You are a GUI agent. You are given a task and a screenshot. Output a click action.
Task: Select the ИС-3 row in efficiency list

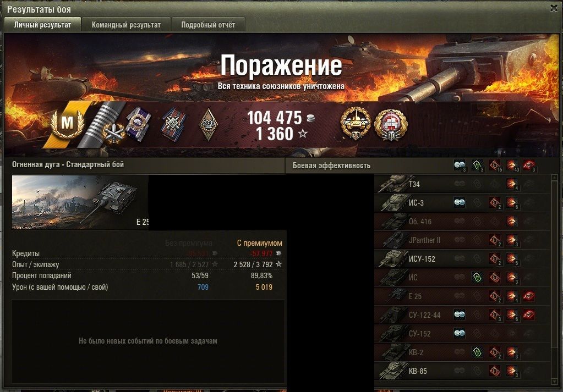point(463,203)
